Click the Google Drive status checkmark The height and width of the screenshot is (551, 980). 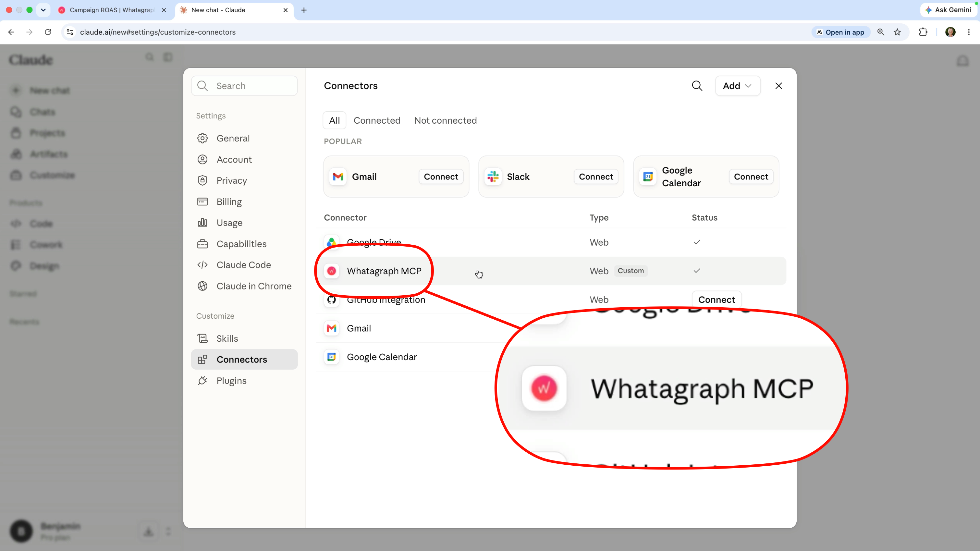click(x=697, y=242)
